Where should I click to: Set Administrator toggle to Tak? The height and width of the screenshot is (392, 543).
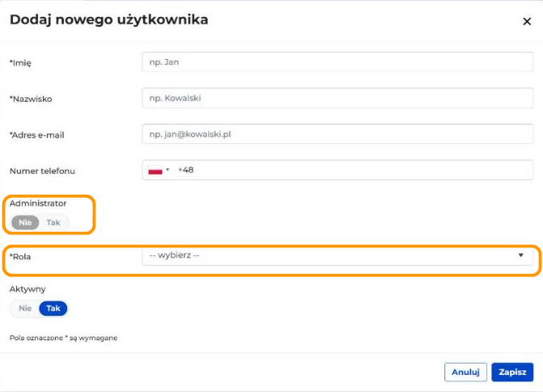click(53, 222)
